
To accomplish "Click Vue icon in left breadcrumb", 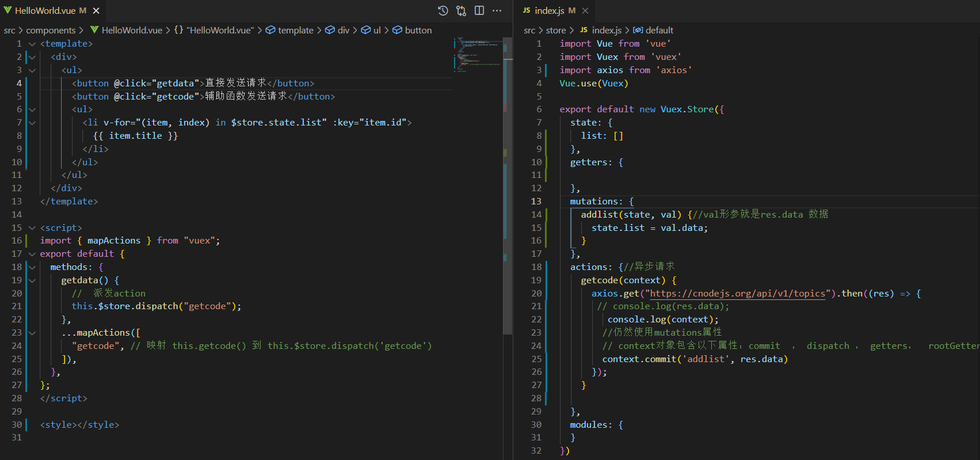I will pos(94,30).
